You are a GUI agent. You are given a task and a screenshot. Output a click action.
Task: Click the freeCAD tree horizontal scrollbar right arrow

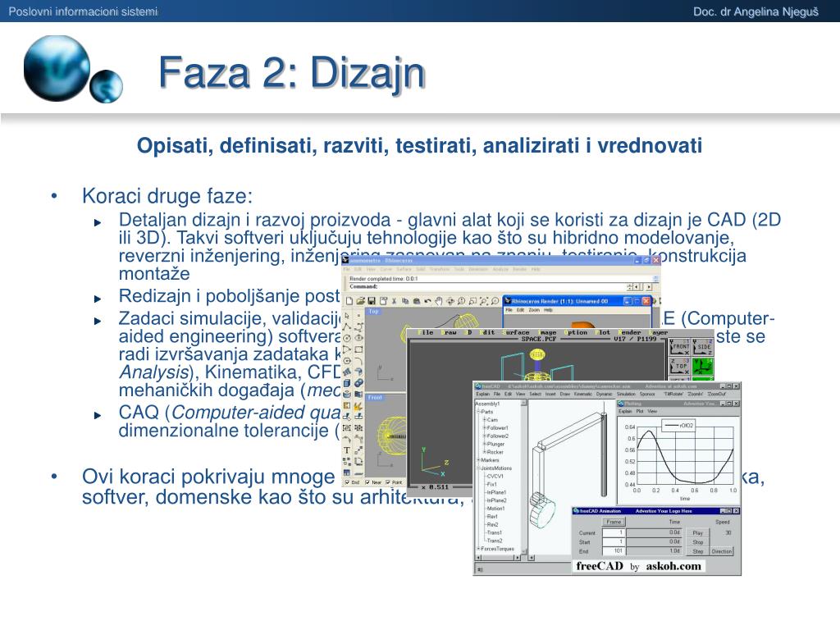517,558
